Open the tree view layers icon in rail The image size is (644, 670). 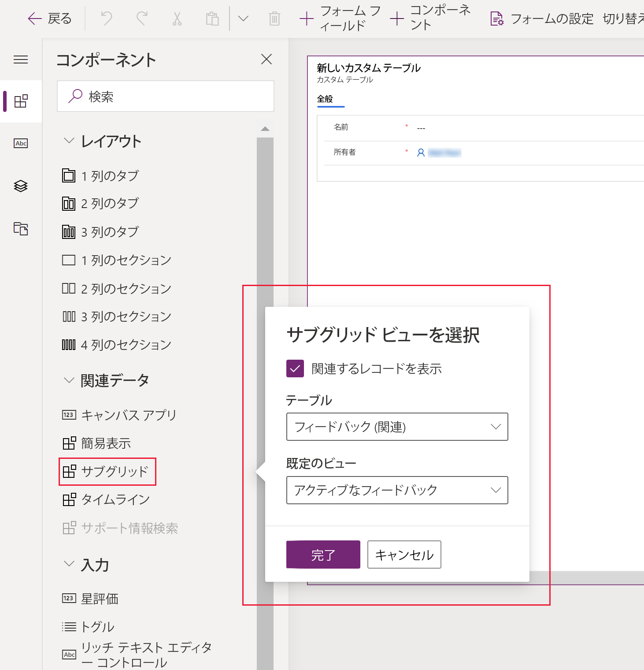(x=21, y=186)
